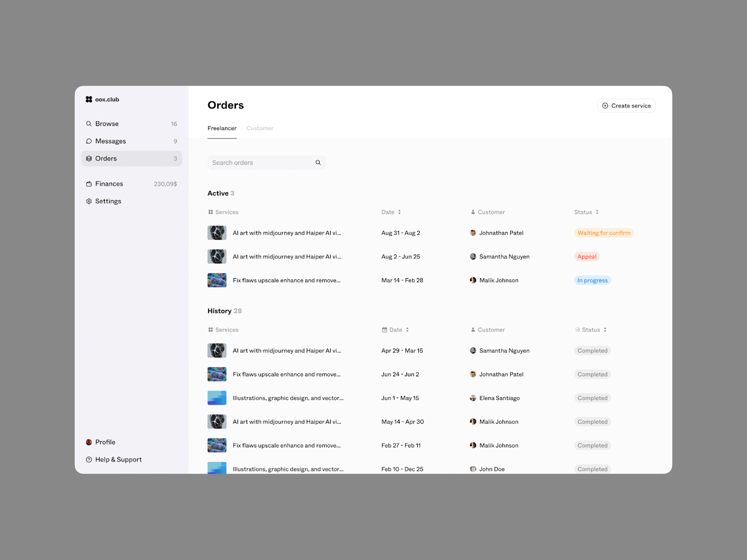Screen dimensions: 747x560
Task: Click the Messages chat bubble icon
Action: click(89, 141)
